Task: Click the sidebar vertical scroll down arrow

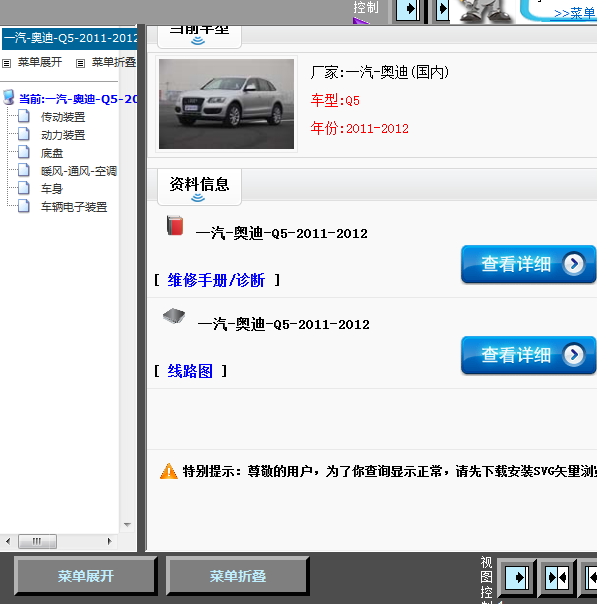Action: pyautogui.click(x=127, y=525)
